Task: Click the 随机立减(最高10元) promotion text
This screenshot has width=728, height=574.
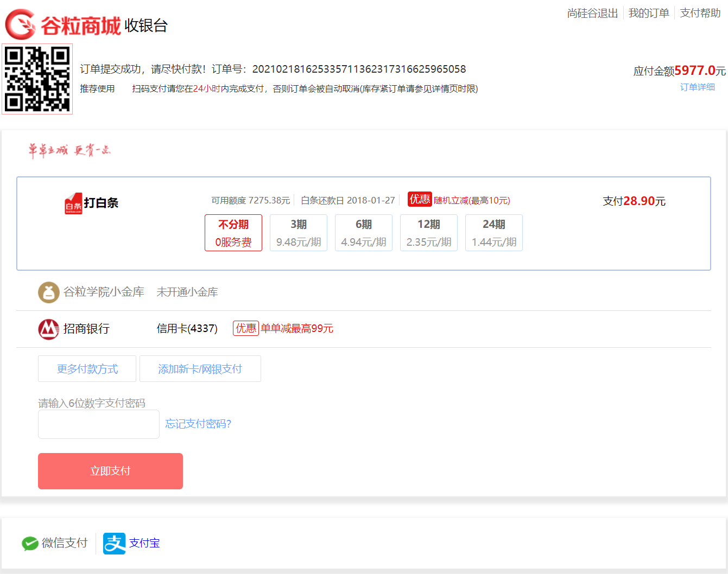Action: (472, 201)
